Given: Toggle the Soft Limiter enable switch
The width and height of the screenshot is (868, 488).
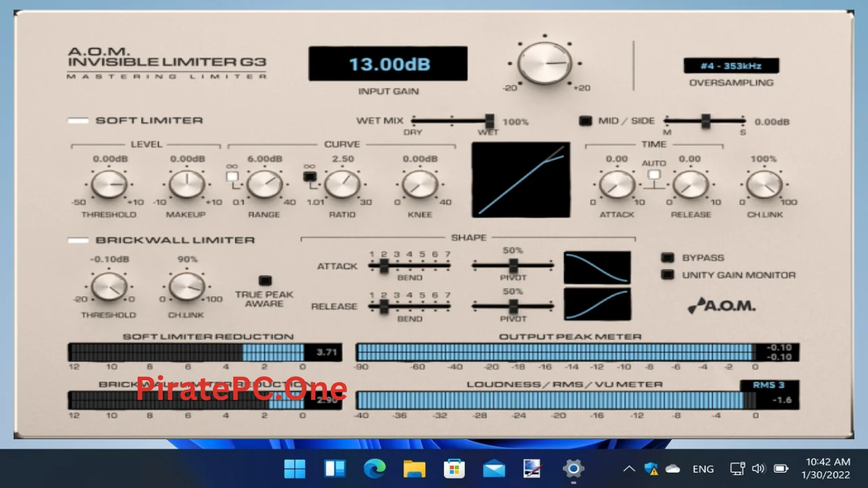Looking at the screenshot, I should 78,121.
